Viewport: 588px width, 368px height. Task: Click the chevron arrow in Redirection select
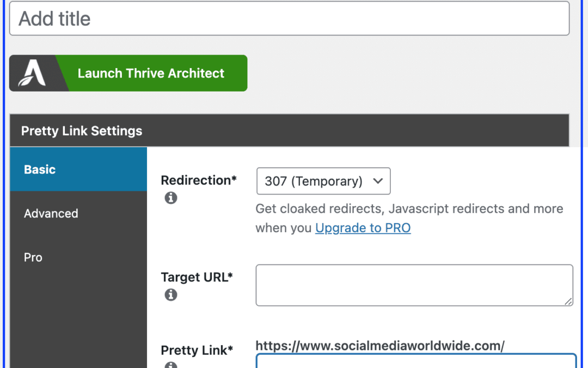coord(378,181)
